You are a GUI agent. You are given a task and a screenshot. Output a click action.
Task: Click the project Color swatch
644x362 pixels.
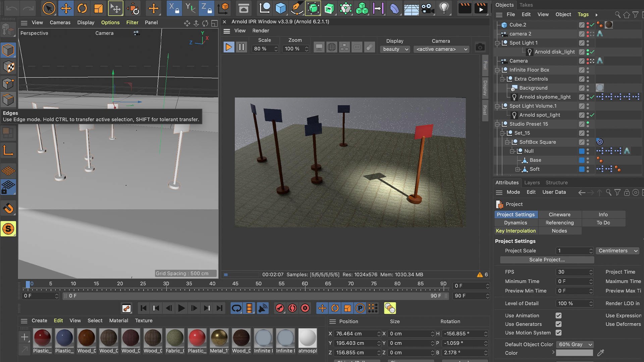(574, 353)
